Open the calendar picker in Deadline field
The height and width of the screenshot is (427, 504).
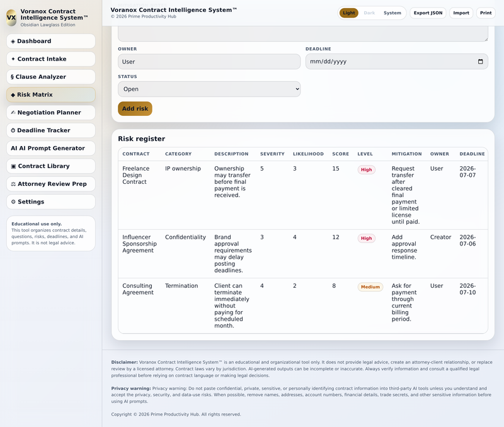480,62
